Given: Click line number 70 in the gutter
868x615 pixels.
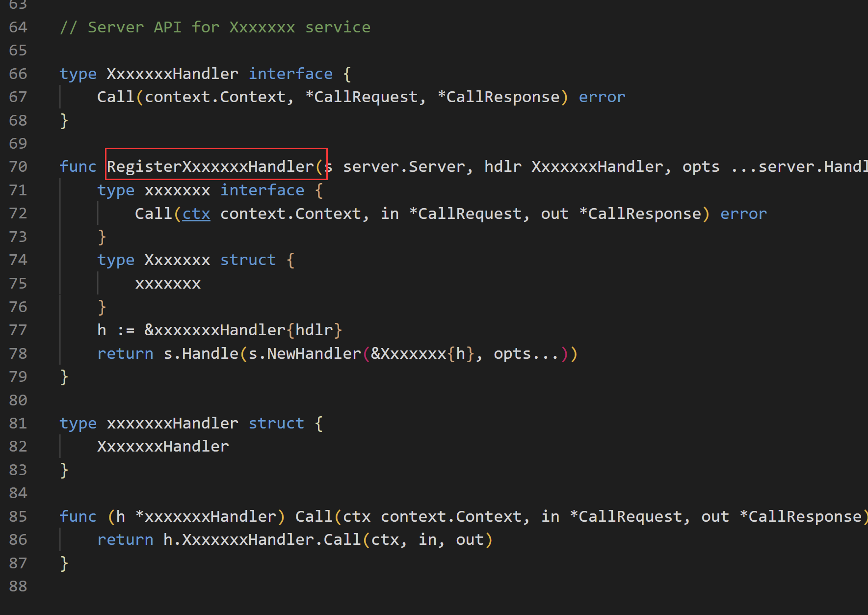Looking at the screenshot, I should pyautogui.click(x=18, y=166).
